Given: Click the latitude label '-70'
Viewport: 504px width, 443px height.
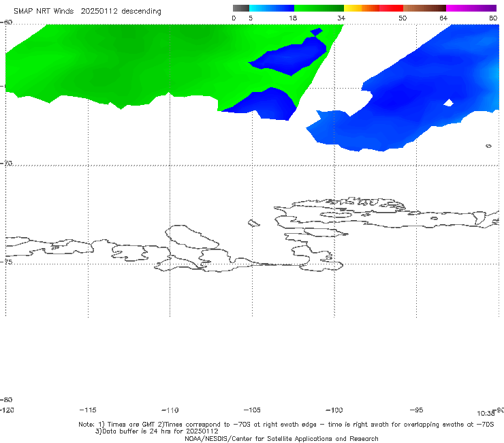Looking at the screenshot, I should pos(6,163).
